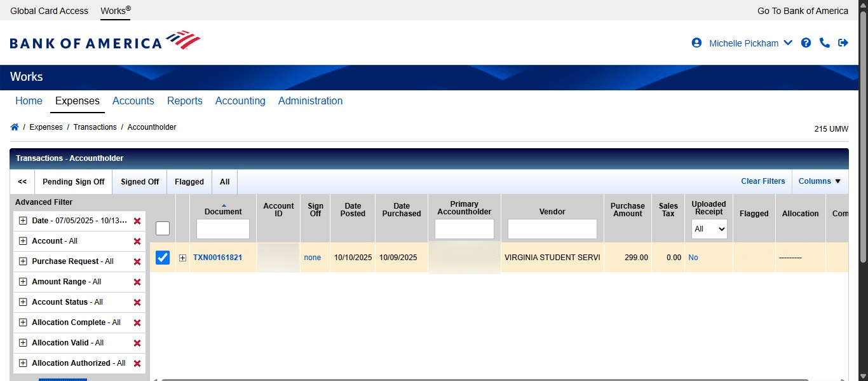
Task: Remove the Account Status filter red X
Action: tap(137, 302)
